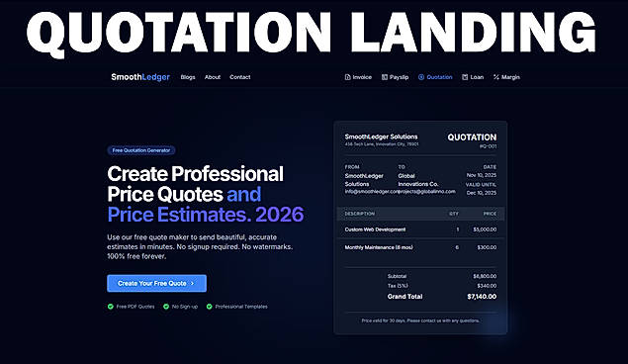This screenshot has height=364, width=628.
Task: Click the SmoothLedger logo
Action: coord(140,77)
